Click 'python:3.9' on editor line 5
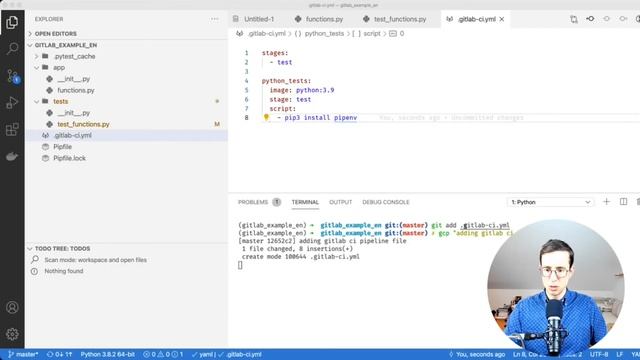The height and width of the screenshot is (360, 640). click(x=315, y=90)
